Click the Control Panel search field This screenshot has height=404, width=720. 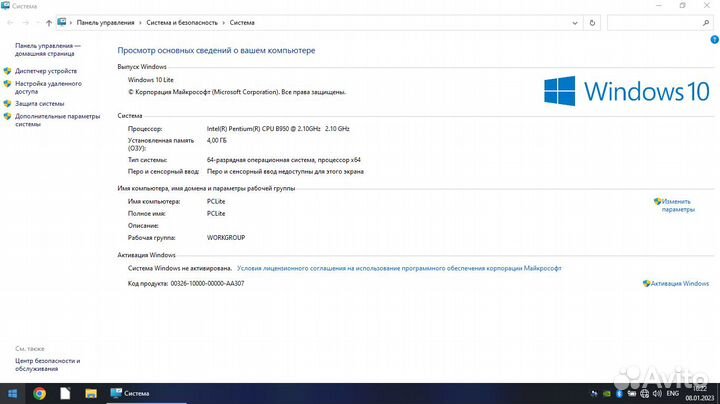point(657,22)
